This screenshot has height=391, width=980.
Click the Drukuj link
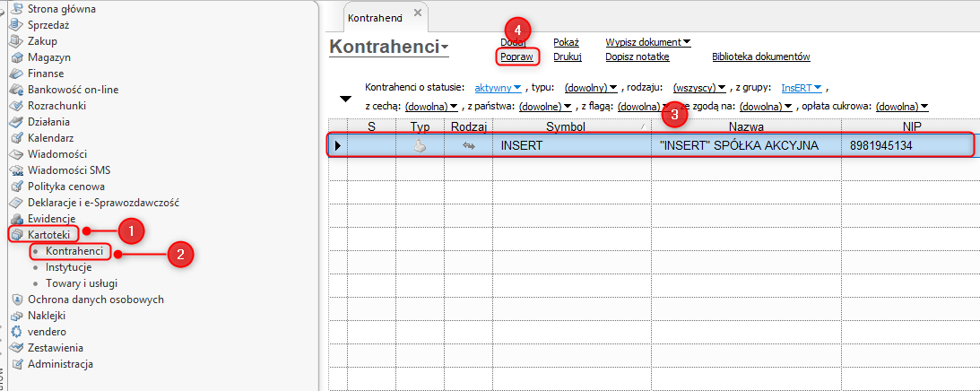click(x=568, y=56)
